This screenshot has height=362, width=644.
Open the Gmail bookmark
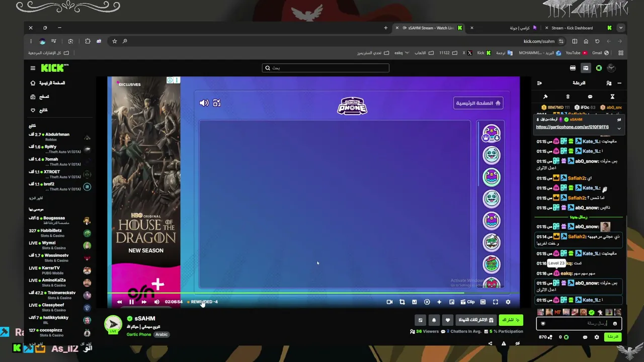[x=600, y=53]
